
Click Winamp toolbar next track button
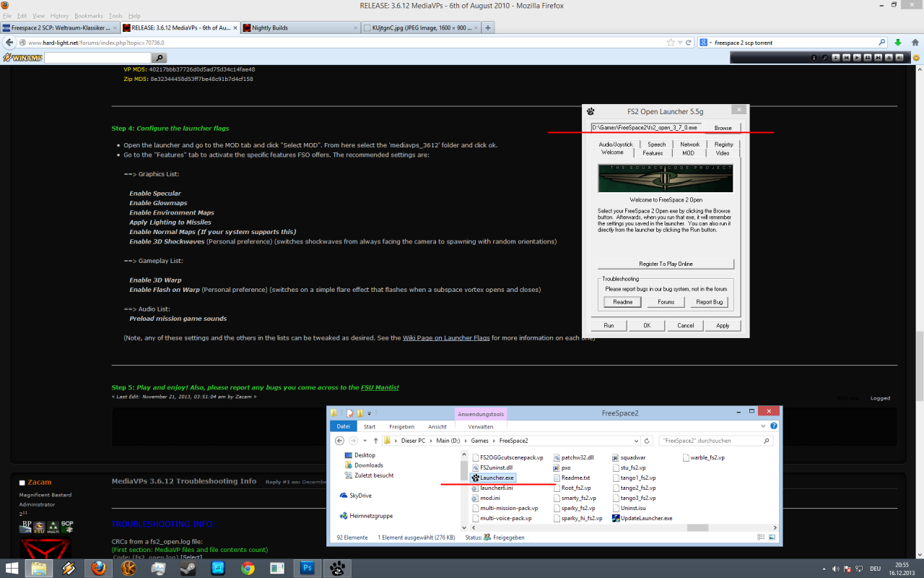point(878,58)
